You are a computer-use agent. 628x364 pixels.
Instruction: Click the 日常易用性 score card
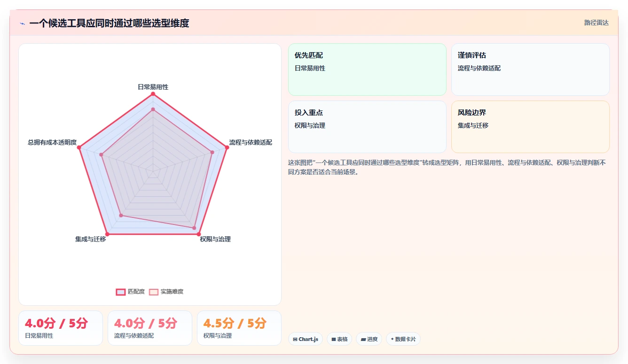click(x=61, y=328)
